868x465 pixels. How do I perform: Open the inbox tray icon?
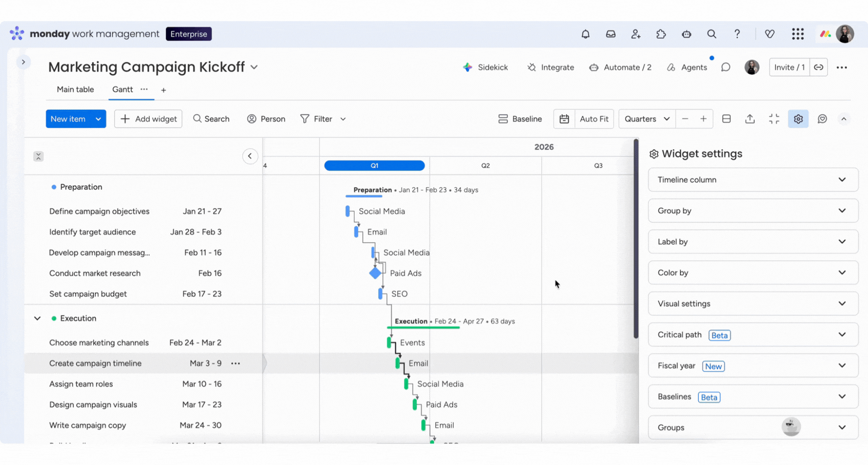[x=610, y=34]
